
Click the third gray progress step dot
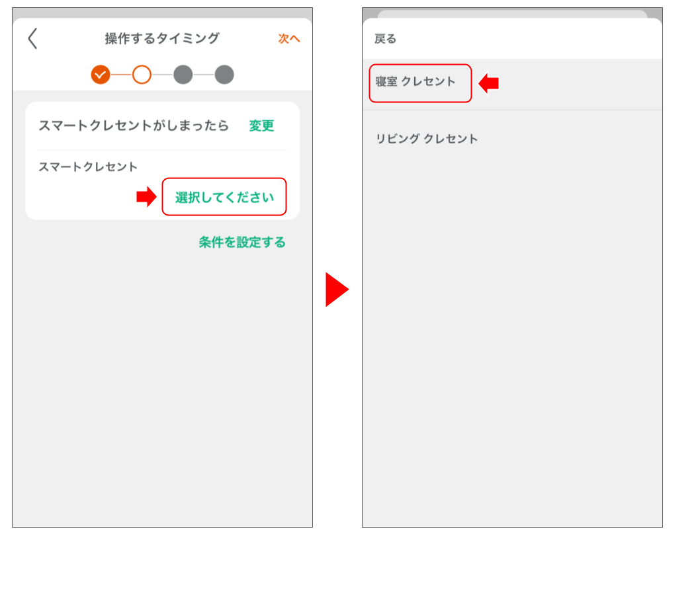[184, 75]
